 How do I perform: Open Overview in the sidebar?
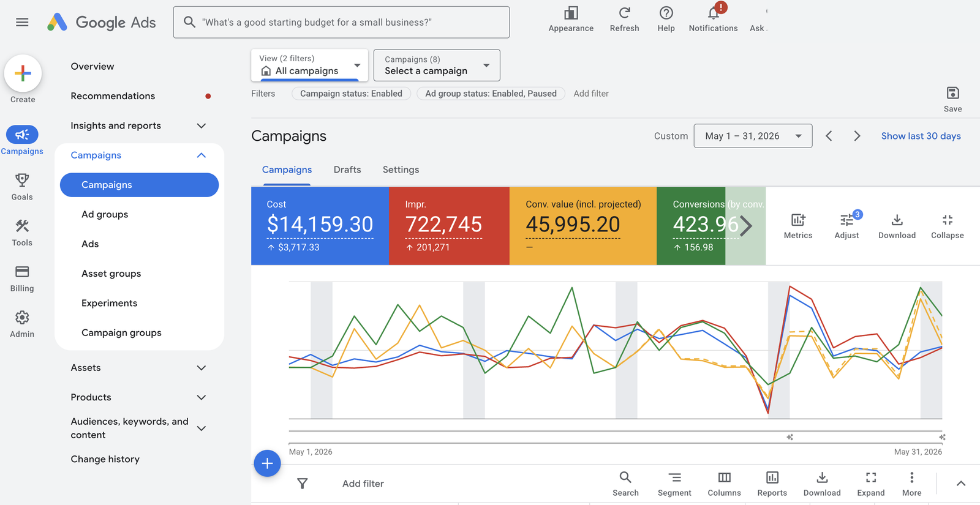coord(92,66)
